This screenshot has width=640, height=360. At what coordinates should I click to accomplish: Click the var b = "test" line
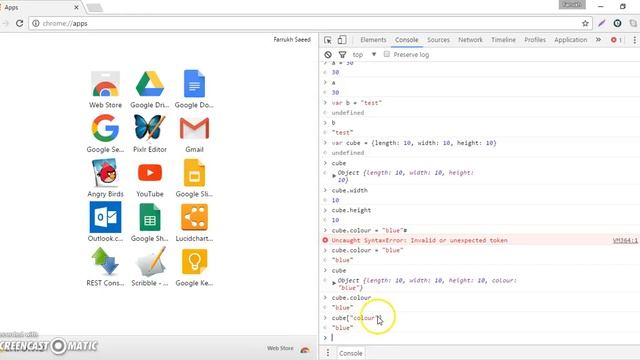(356, 103)
